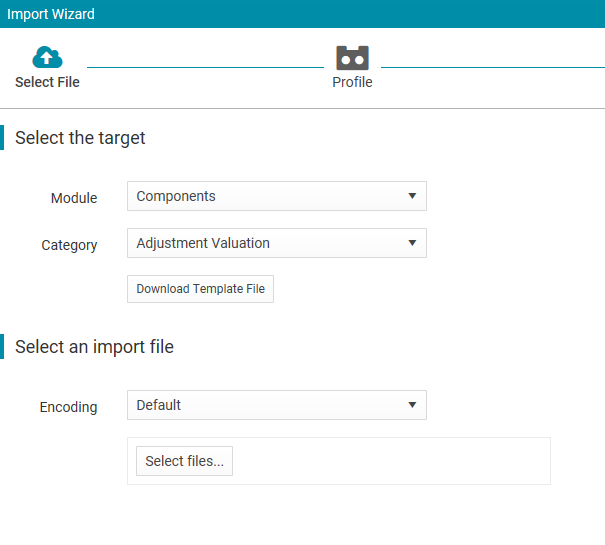Click the Category dropdown arrow

click(412, 243)
